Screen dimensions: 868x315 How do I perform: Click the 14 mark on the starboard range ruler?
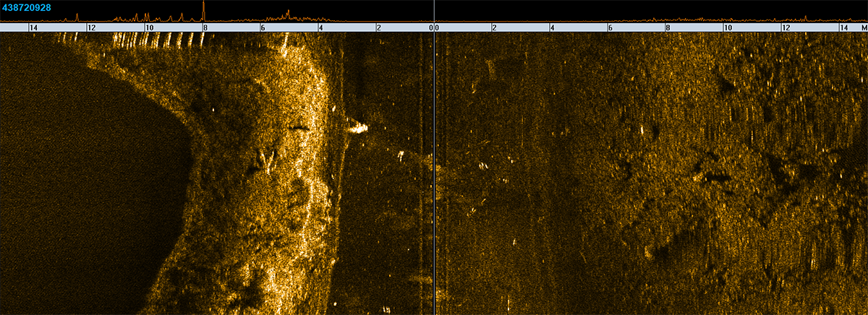click(x=843, y=27)
